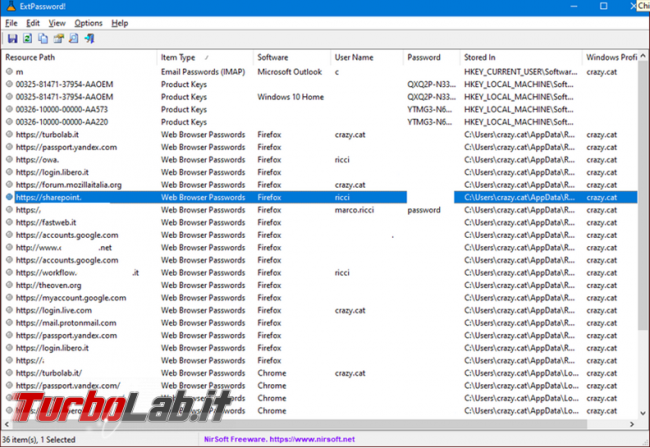Open the File menu
The image size is (650, 448).
pyautogui.click(x=11, y=23)
